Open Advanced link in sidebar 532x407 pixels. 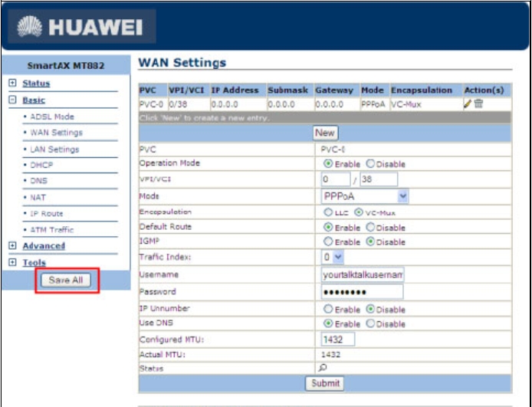pos(44,245)
